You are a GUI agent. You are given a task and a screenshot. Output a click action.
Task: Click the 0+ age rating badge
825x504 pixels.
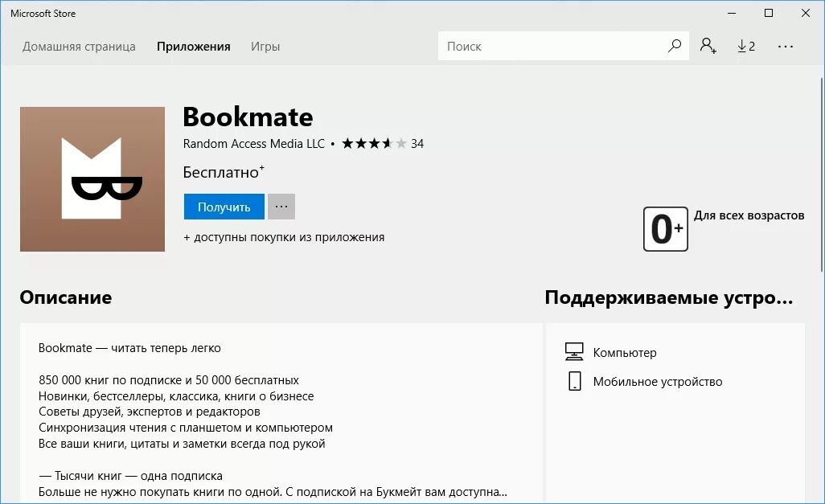pyautogui.click(x=666, y=229)
